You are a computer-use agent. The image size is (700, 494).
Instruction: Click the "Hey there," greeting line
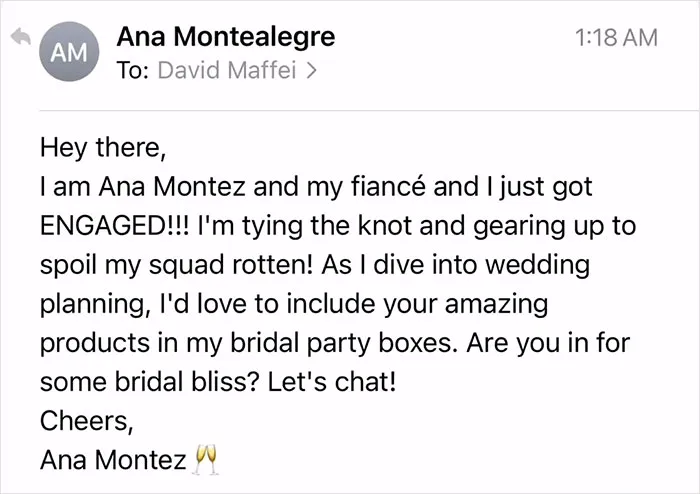[103, 147]
